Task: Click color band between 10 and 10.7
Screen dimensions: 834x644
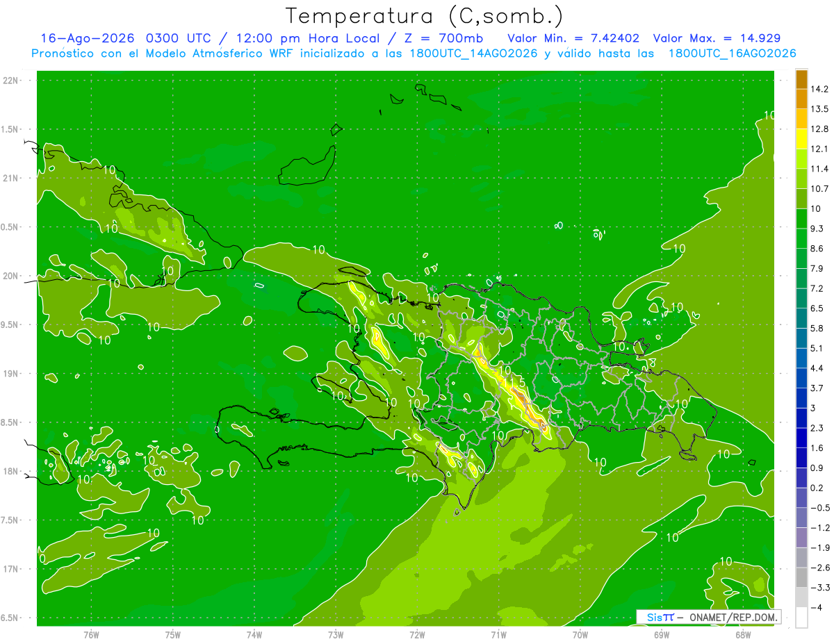Action: pos(801,199)
